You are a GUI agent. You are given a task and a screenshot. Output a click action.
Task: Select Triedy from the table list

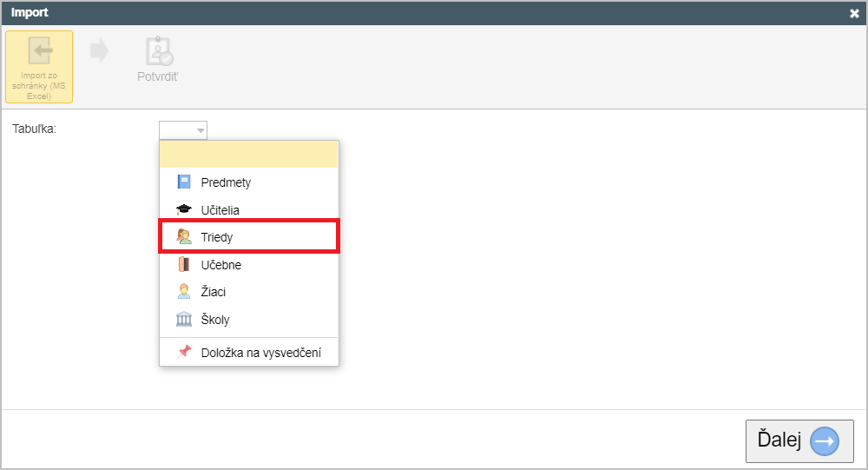pyautogui.click(x=248, y=236)
